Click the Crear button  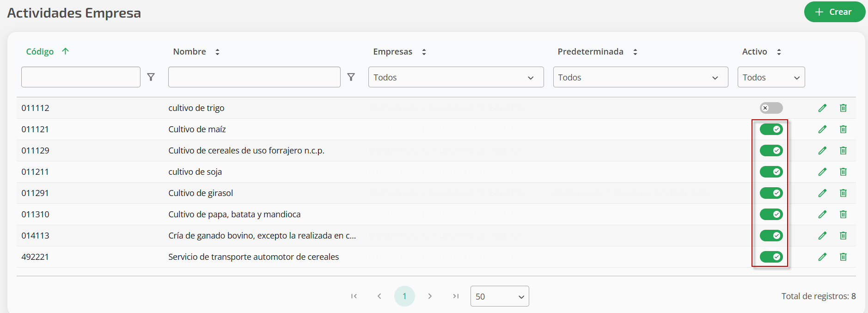834,12
